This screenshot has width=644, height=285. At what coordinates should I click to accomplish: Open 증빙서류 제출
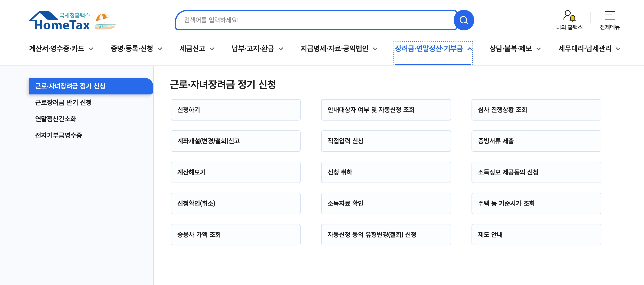pos(536,141)
